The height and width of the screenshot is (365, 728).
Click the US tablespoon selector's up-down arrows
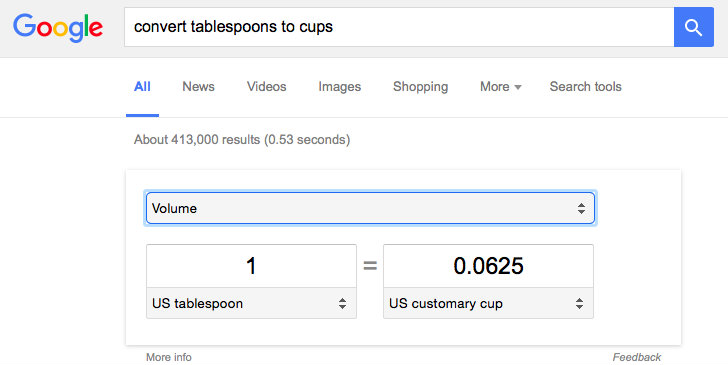coord(342,304)
